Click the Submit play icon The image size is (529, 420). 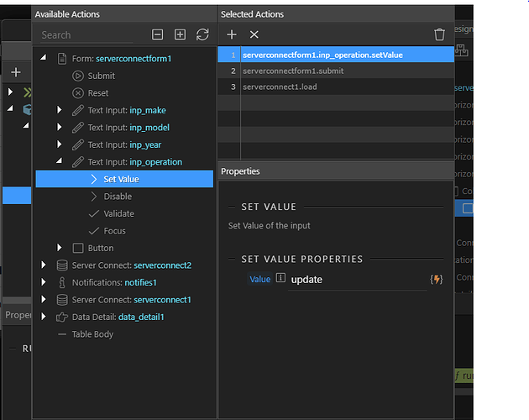point(78,76)
